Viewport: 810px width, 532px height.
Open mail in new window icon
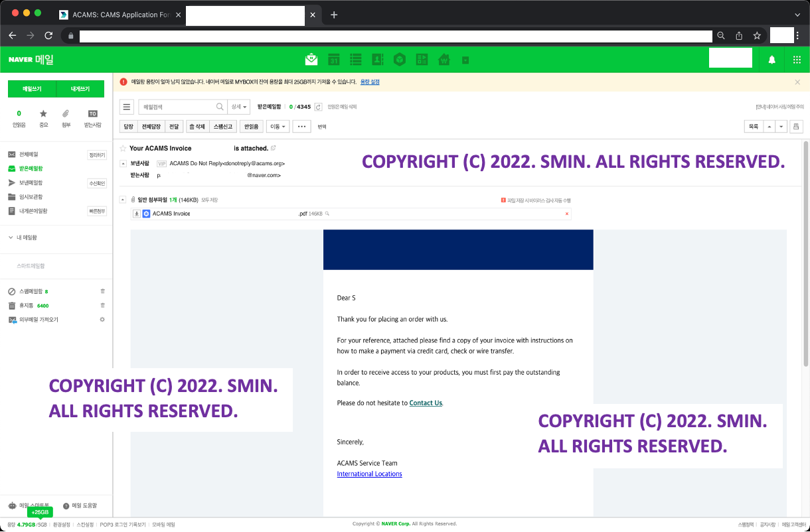coord(273,148)
